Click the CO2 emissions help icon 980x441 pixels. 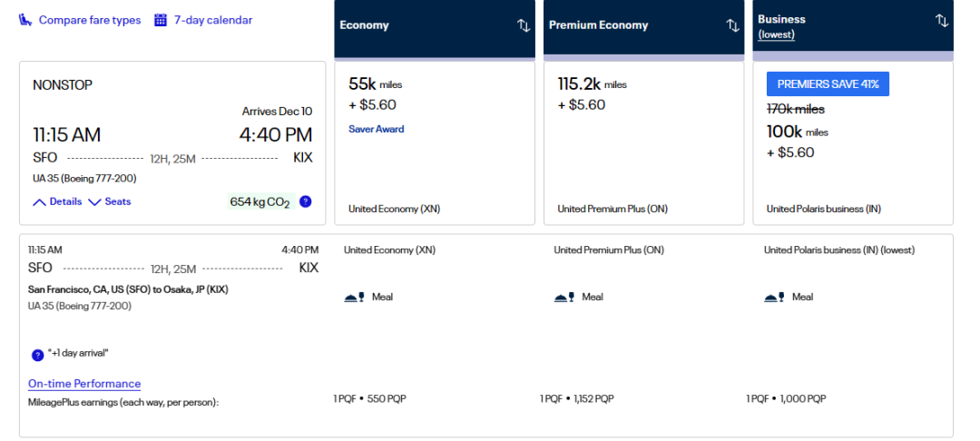coord(306,201)
